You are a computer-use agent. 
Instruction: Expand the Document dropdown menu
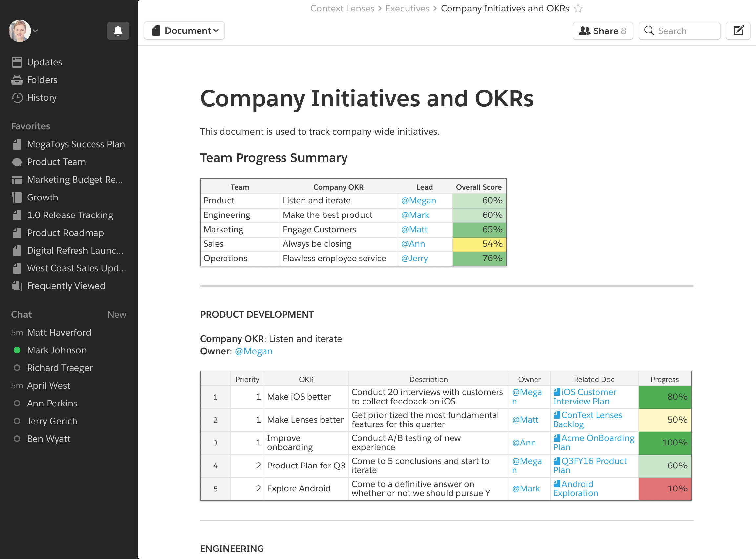[184, 31]
